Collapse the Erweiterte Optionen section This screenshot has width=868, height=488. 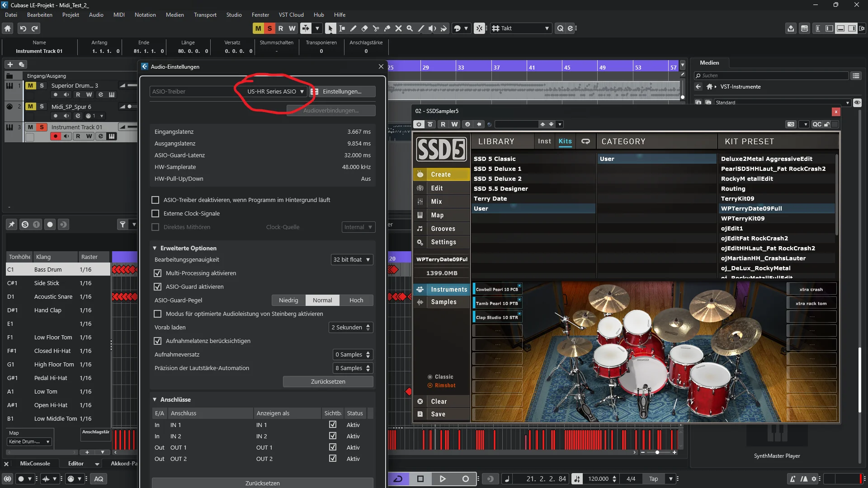coord(155,248)
